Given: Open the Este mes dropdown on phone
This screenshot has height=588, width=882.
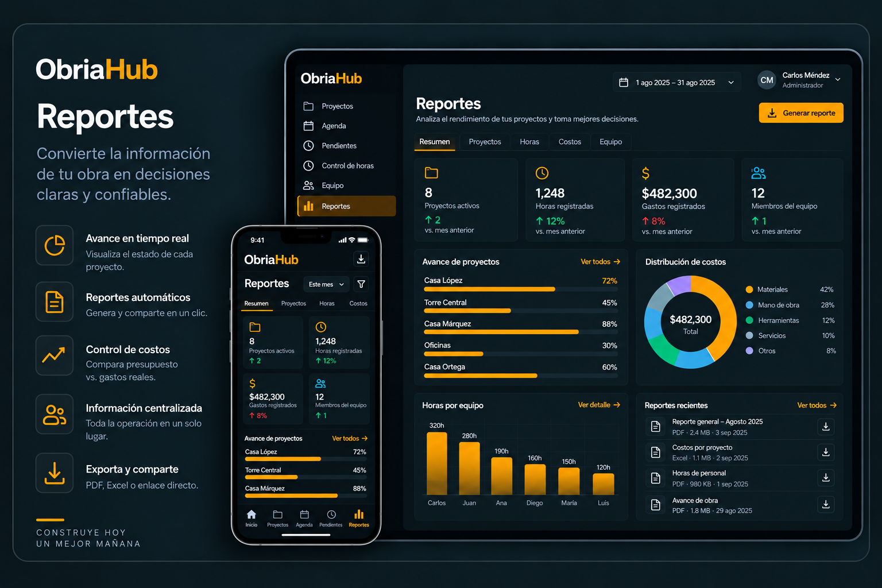Looking at the screenshot, I should tap(326, 284).
